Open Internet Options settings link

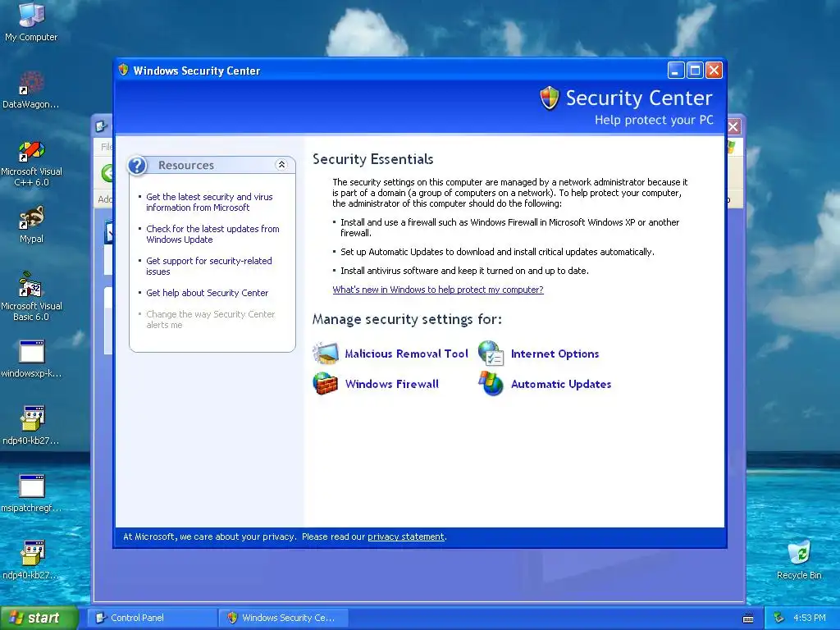tap(555, 354)
